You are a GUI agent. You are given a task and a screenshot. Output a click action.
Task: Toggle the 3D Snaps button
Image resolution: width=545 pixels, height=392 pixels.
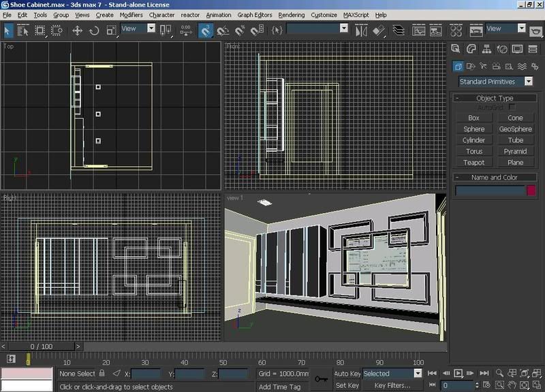(205, 31)
